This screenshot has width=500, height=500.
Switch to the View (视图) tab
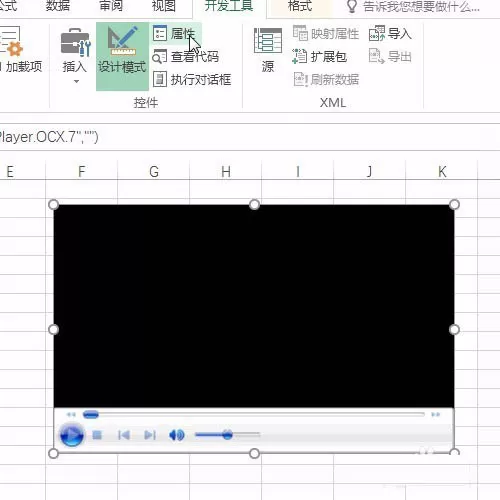click(x=164, y=6)
